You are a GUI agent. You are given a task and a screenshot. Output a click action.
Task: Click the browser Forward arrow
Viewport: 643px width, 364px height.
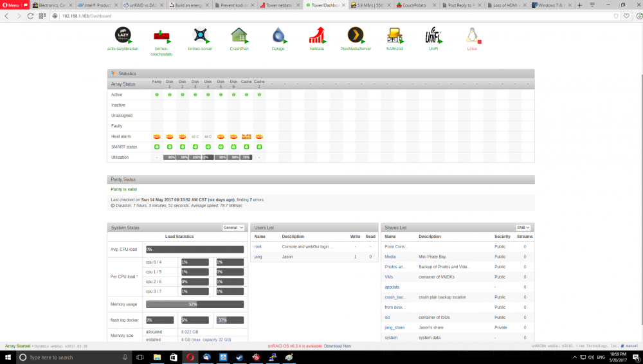click(x=19, y=16)
